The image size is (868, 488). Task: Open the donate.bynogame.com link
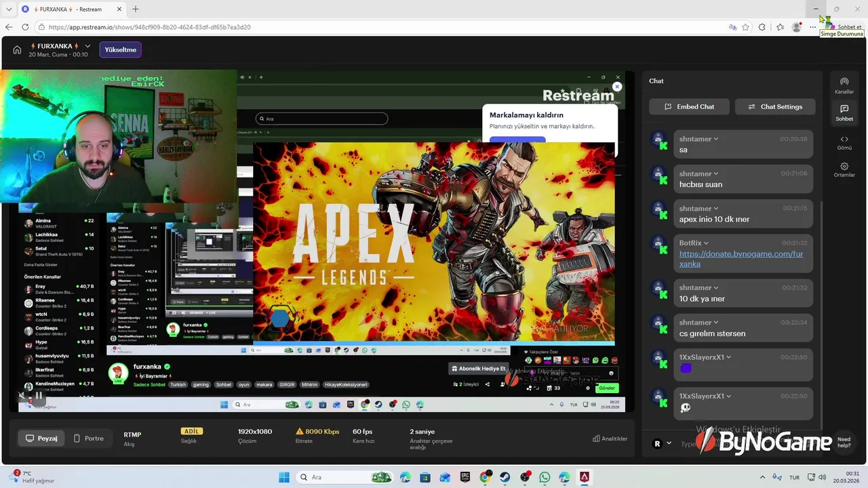[741, 259]
